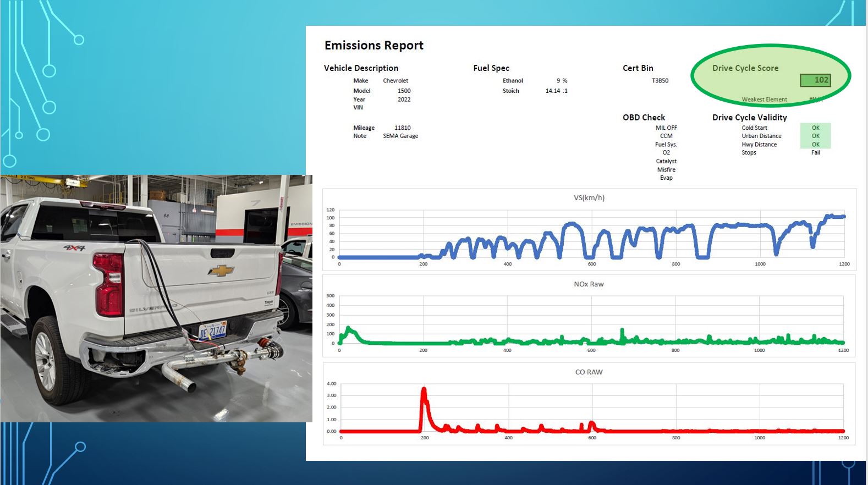Click the red taillight of the truck
The width and height of the screenshot is (868, 485).
[x=109, y=284]
